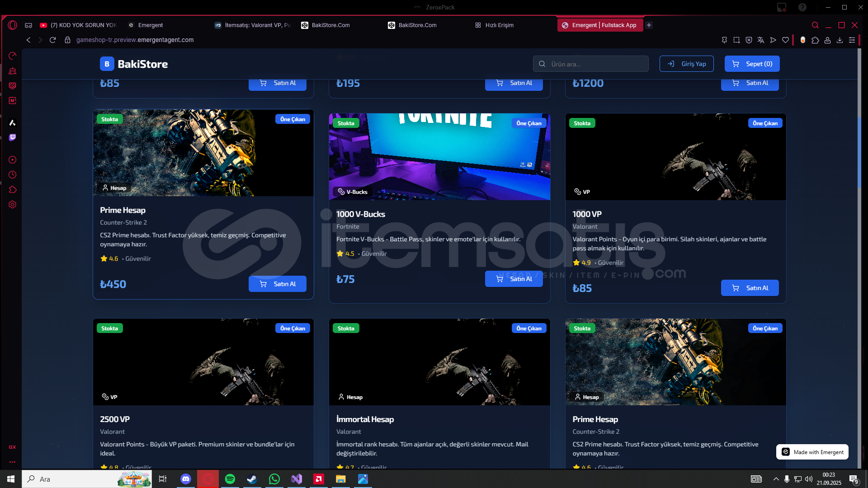Click "Satın Al" for 1000 V-Bucks

tap(514, 279)
